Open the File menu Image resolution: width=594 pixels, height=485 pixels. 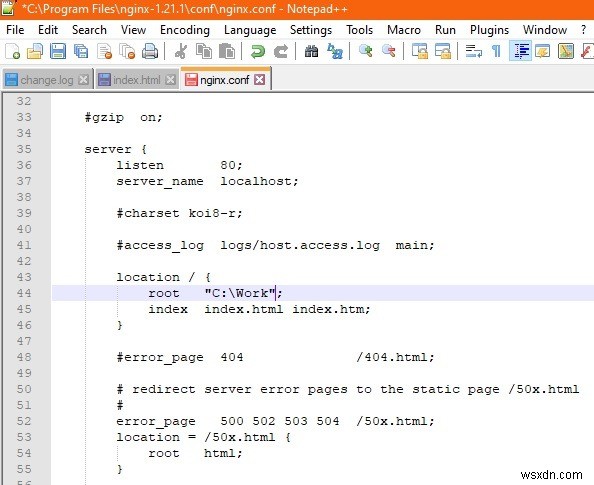pos(15,30)
